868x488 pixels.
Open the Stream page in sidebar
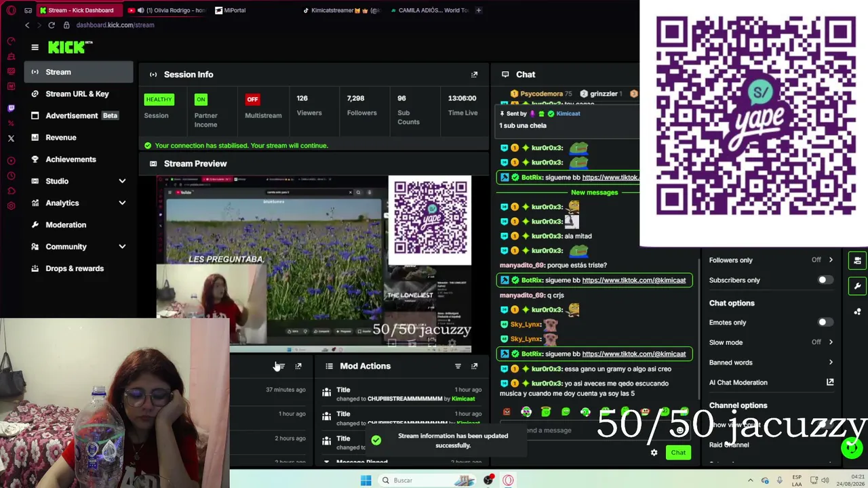79,72
